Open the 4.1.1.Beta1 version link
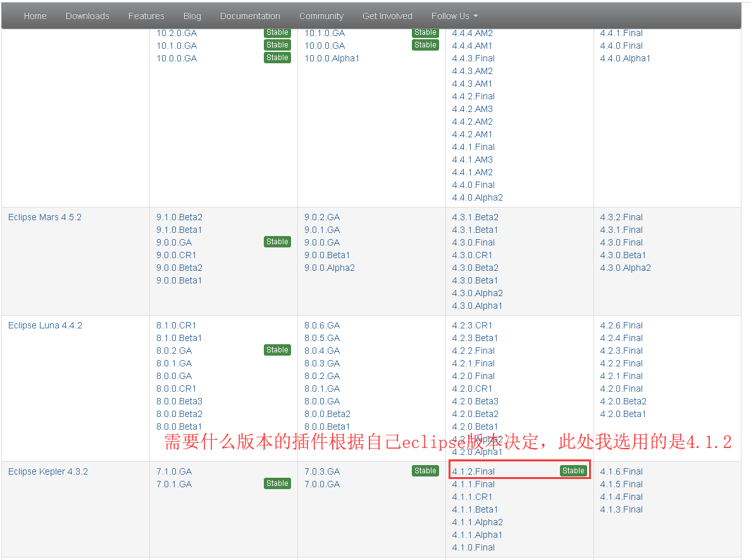This screenshot has width=751, height=560. tap(475, 510)
